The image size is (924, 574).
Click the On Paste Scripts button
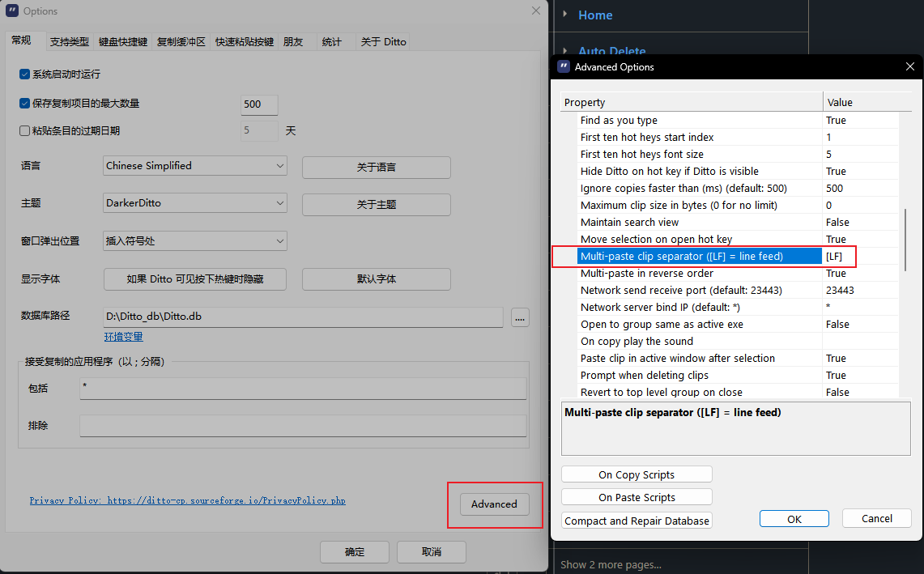(x=637, y=497)
